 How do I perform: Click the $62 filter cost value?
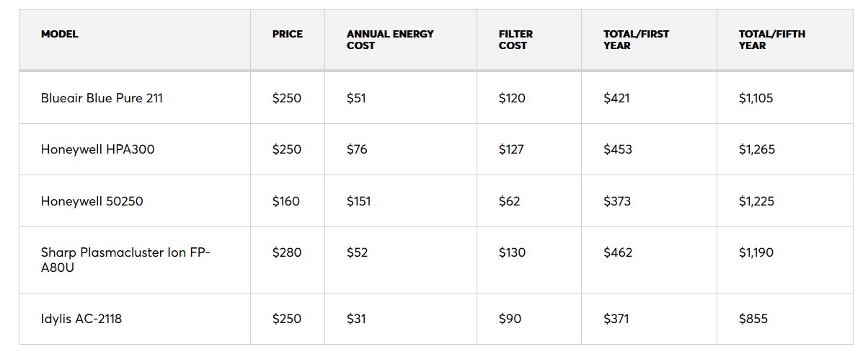pos(510,201)
